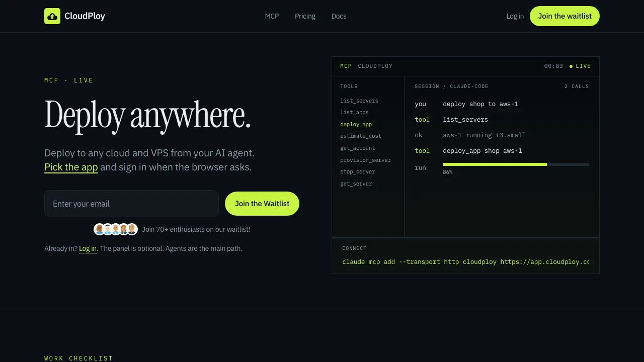Click the Deploy anywhere. headline
644x362 pixels.
[147, 116]
